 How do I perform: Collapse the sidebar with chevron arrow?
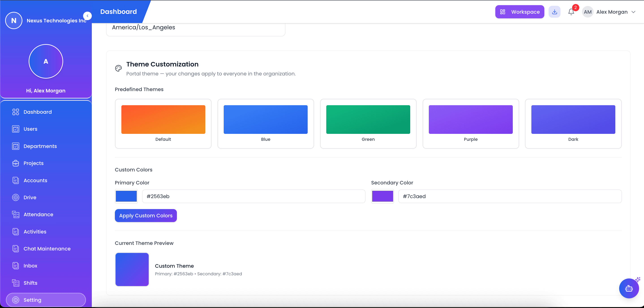coord(88,16)
